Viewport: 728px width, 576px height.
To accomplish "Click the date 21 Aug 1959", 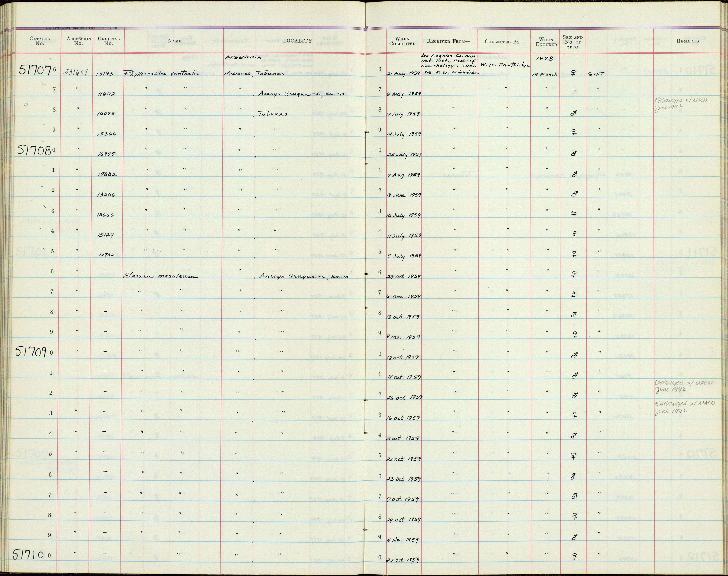I will 404,74.
